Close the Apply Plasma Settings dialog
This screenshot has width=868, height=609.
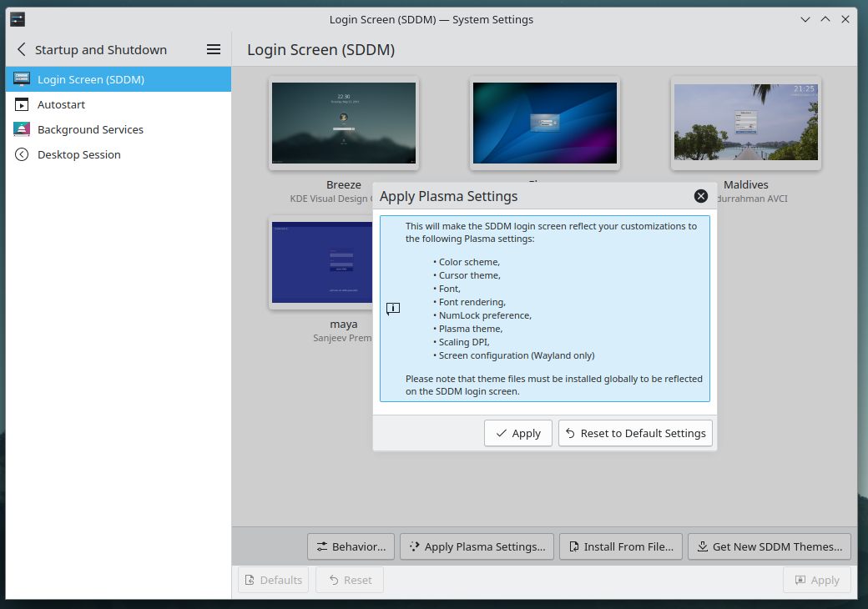[x=701, y=196]
